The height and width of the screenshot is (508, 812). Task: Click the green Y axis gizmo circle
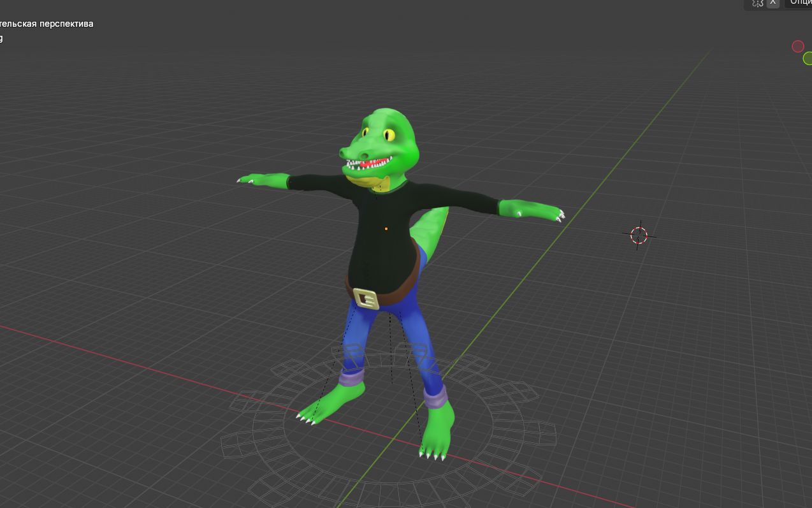click(x=808, y=59)
